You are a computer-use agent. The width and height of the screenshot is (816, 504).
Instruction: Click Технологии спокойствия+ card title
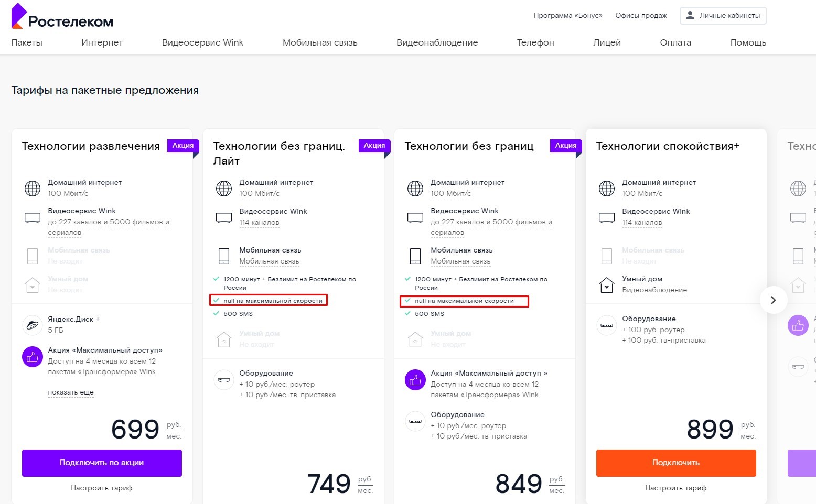(x=668, y=146)
